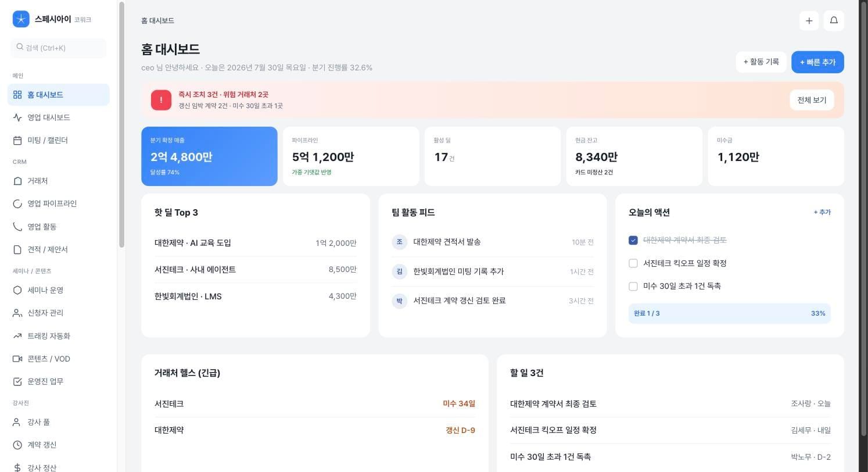
Task: Click the sidebar vertical scrollbar
Action: pos(121,124)
